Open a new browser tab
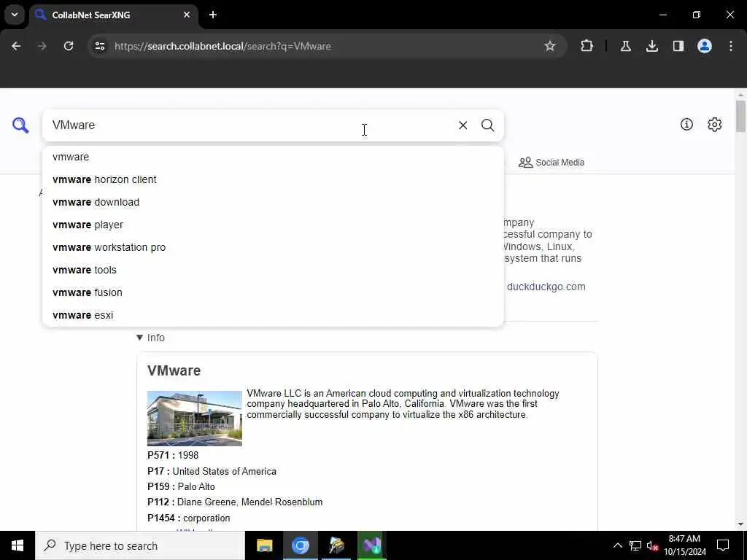Screen dimensions: 747x560 pos(213,15)
